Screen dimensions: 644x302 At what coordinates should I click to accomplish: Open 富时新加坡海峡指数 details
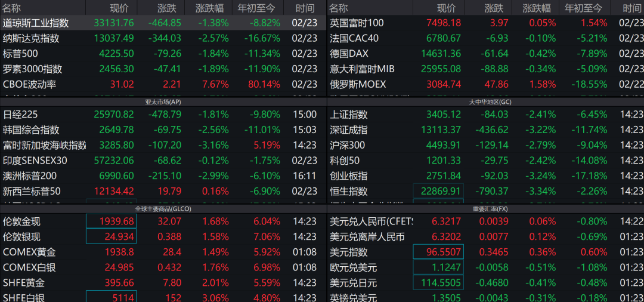(45, 145)
